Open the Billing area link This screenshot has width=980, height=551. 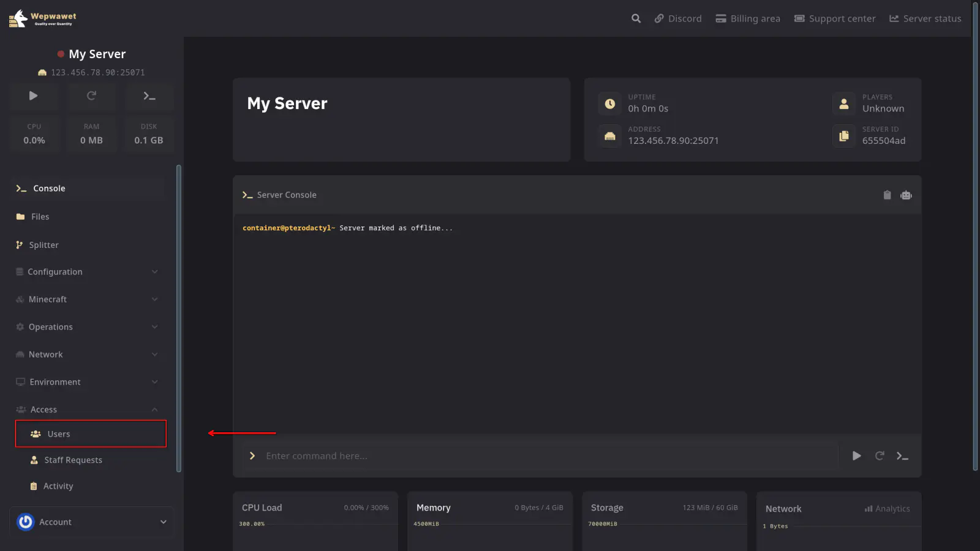[748, 18]
